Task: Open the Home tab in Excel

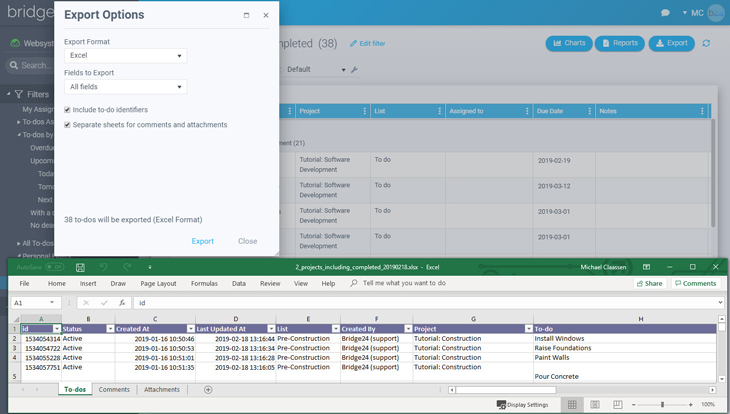Action: [57, 284]
